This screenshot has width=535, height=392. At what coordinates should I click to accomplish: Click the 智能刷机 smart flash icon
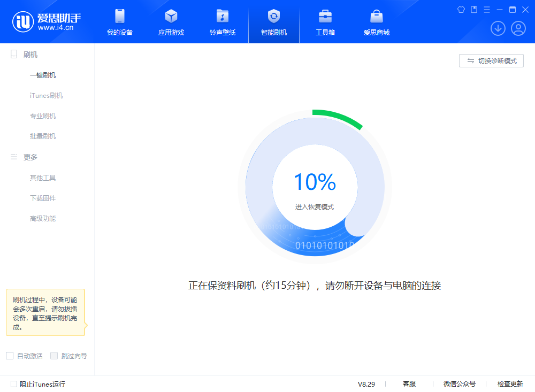click(274, 21)
